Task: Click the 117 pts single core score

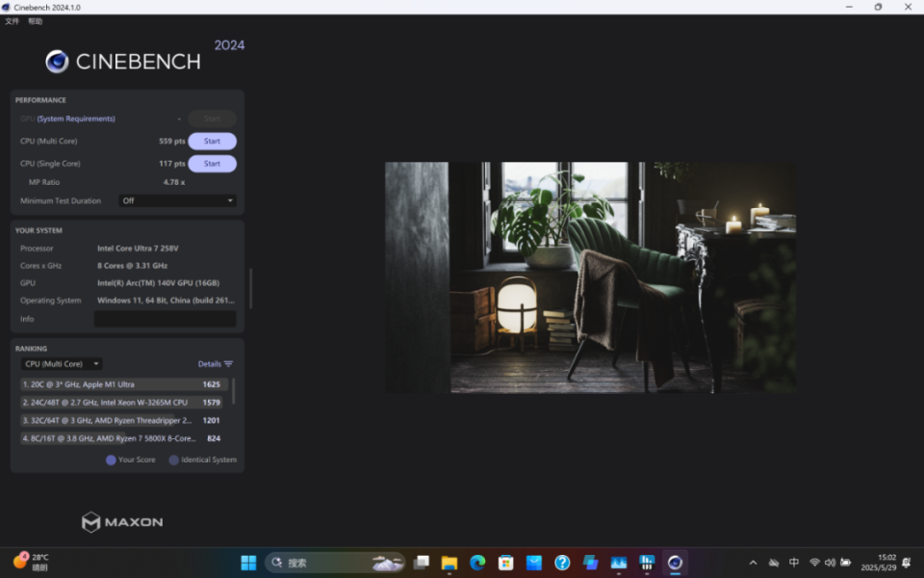Action: [x=172, y=164]
